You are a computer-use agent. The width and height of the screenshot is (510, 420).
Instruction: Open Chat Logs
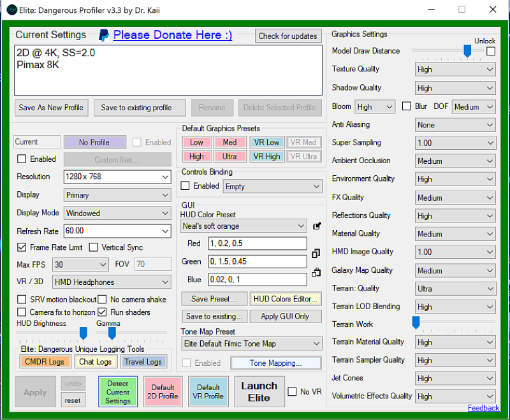[x=96, y=362]
